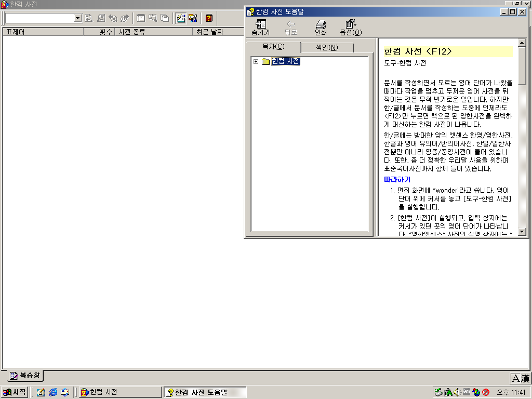Viewport: 532px width, 399px height.
Task: Click the help pane scroll up arrow
Action: click(x=522, y=43)
